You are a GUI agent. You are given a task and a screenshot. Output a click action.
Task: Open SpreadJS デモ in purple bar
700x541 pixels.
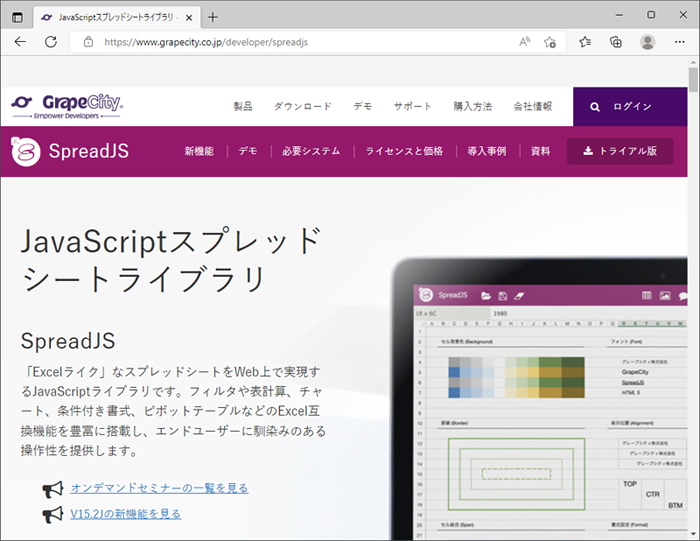click(x=248, y=151)
